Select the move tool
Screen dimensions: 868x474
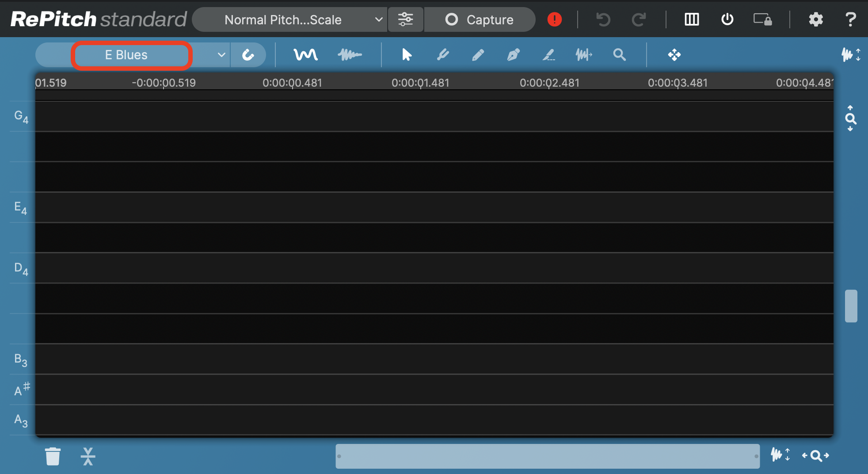[674, 55]
